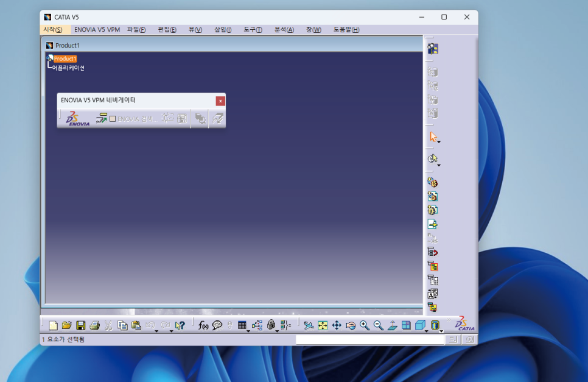This screenshot has width=588, height=382.
Task: Open the 시작(S) menu
Action: click(x=53, y=30)
